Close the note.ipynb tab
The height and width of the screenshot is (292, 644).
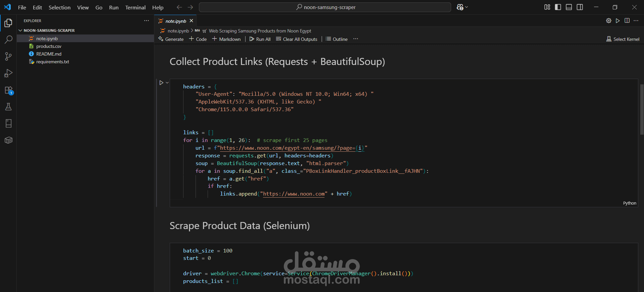pos(191,21)
